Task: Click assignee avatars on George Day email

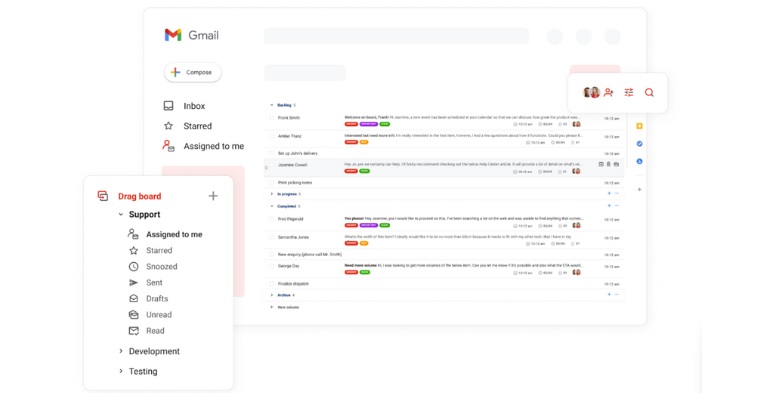Action: 576,272
